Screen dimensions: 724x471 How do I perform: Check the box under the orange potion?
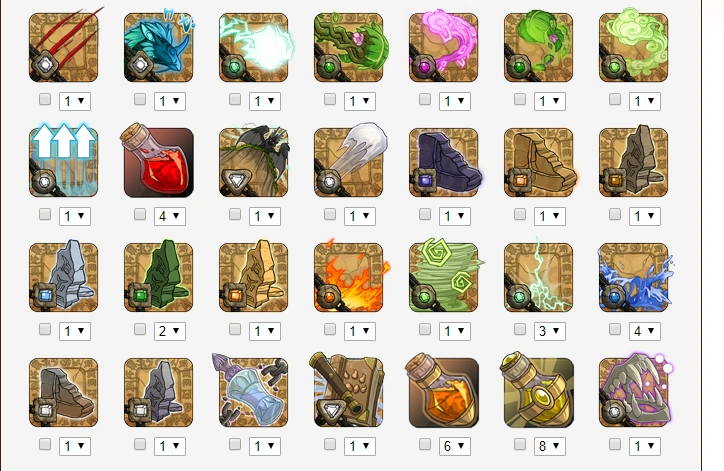tap(425, 444)
